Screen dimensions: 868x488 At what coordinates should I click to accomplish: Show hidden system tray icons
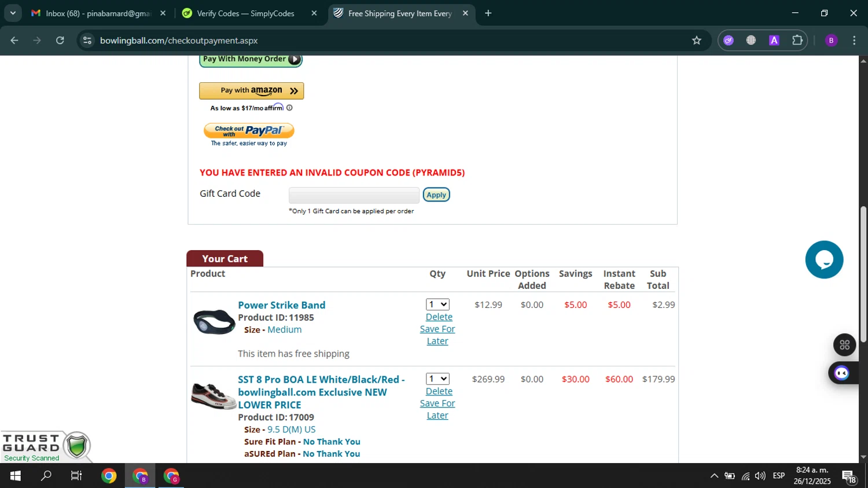tap(714, 476)
